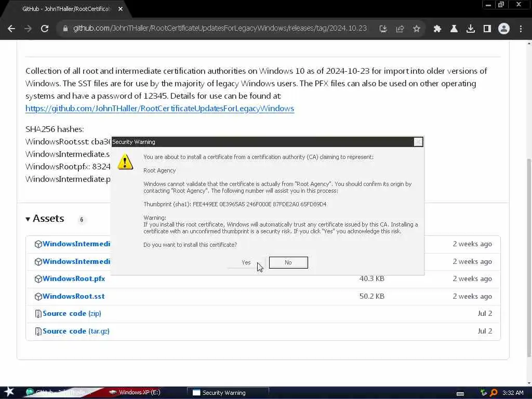
Task: Click the 50.2 KB file size
Action: click(372, 296)
